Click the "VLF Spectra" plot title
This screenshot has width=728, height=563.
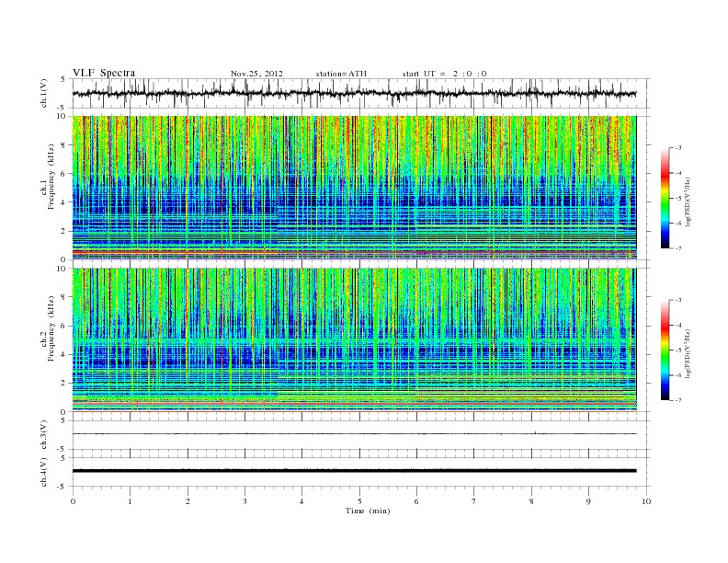[x=104, y=73]
